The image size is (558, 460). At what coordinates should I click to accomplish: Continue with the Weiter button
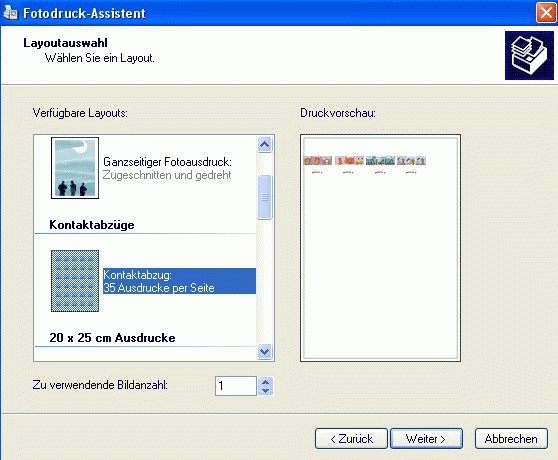pyautogui.click(x=426, y=439)
